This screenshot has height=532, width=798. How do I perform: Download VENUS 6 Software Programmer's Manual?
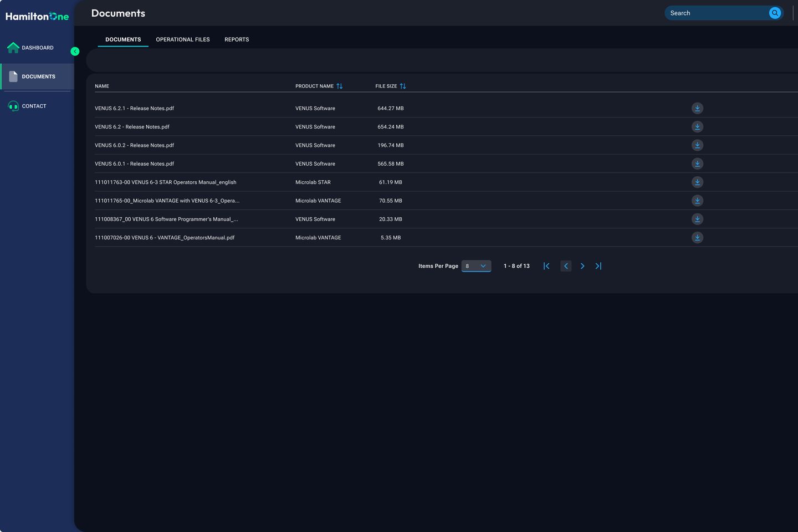[697, 219]
